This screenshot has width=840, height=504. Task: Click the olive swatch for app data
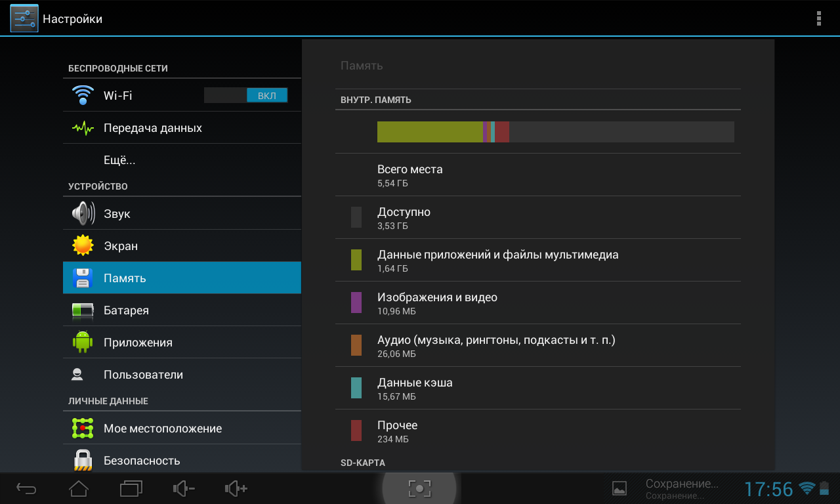[x=356, y=260]
